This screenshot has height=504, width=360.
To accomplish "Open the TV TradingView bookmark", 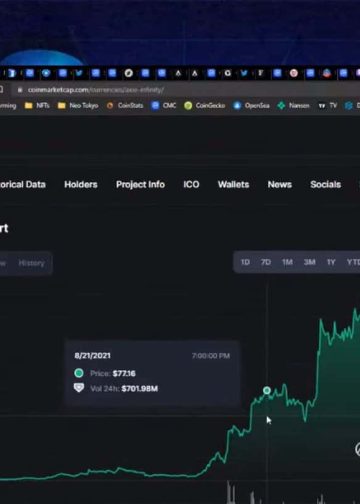I will (327, 106).
